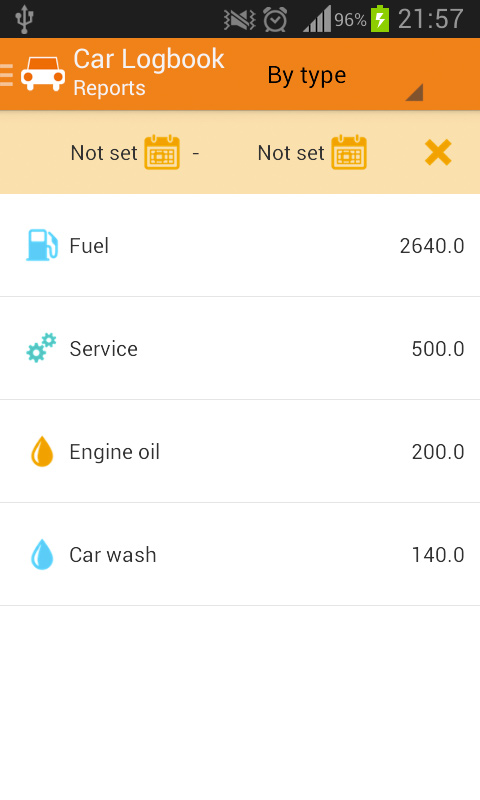Open the Fuel report row

pos(240,245)
